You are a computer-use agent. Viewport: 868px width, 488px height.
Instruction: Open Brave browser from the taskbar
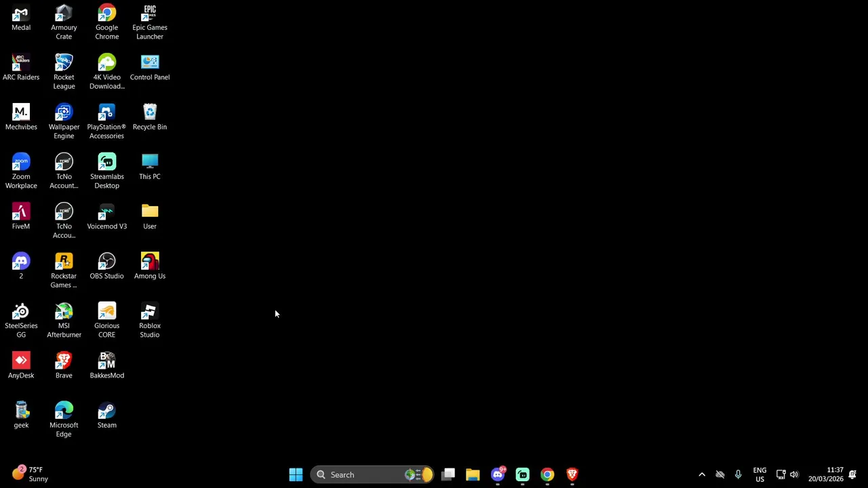[572, 474]
